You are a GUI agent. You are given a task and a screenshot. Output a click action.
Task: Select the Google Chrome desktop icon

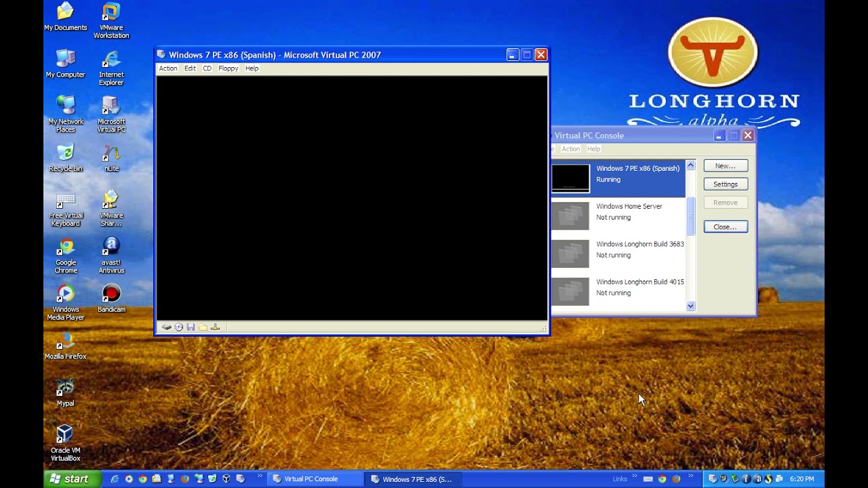click(x=65, y=256)
